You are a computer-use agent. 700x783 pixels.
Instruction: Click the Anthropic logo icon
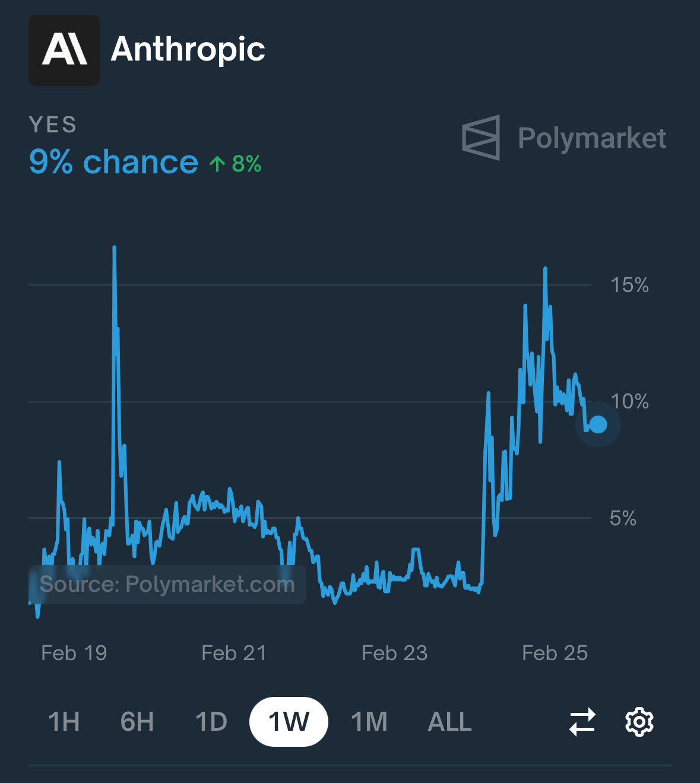tap(64, 50)
